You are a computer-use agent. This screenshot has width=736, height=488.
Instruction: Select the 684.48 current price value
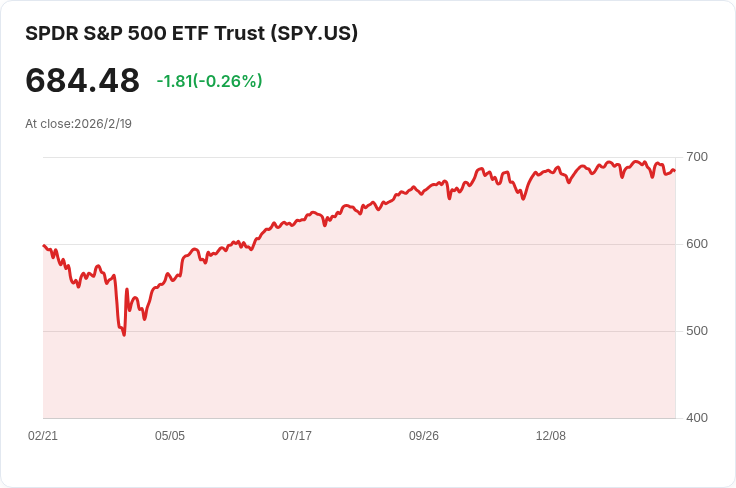[x=83, y=80]
